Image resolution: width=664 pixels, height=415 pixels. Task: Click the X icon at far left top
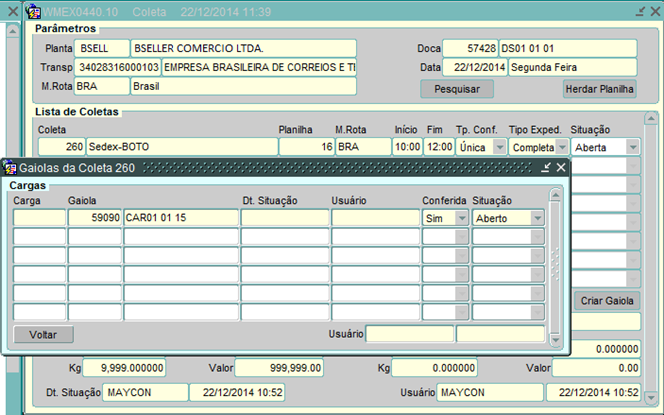point(13,11)
